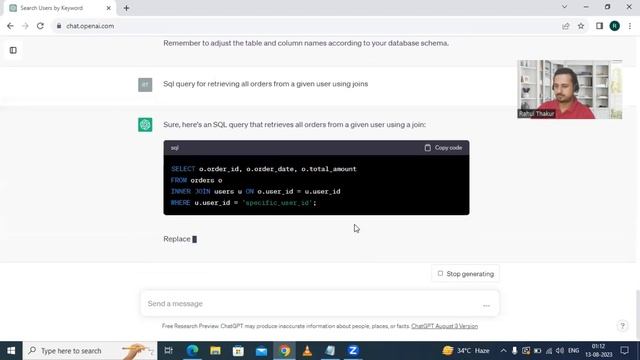Open the Mail app on the taskbar
Image resolution: width=640 pixels, height=360 pixels.
[261, 351]
